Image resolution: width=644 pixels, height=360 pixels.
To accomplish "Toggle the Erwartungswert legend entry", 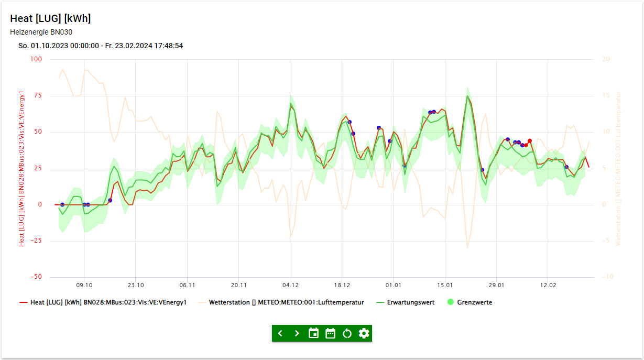I will [410, 302].
